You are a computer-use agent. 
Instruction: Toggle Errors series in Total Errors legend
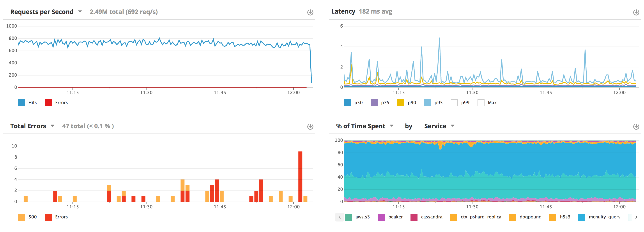click(56, 217)
